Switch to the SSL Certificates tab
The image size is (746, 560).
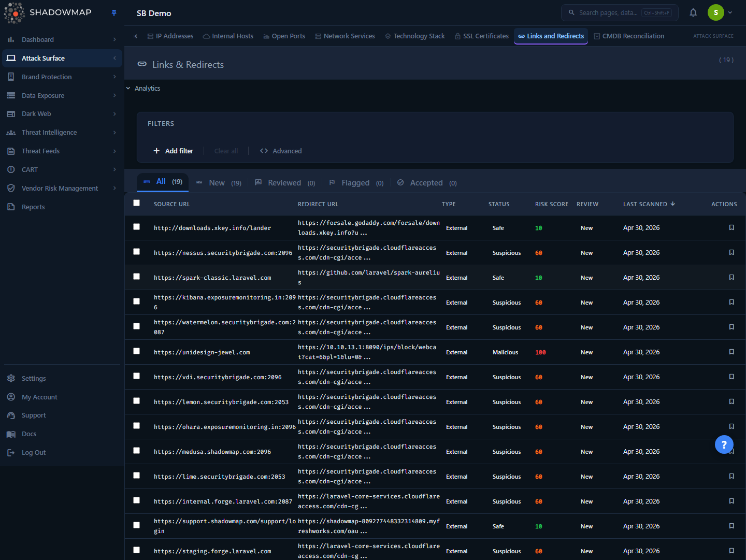pos(482,36)
